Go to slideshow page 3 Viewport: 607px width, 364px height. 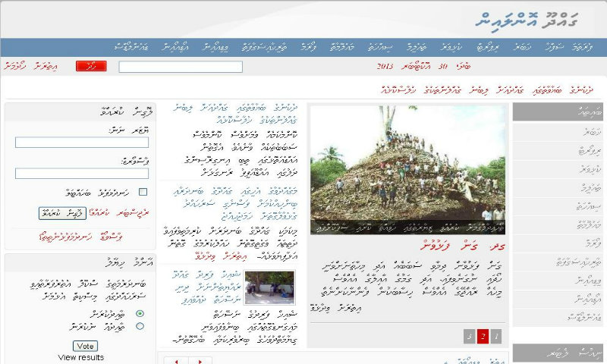click(x=469, y=337)
